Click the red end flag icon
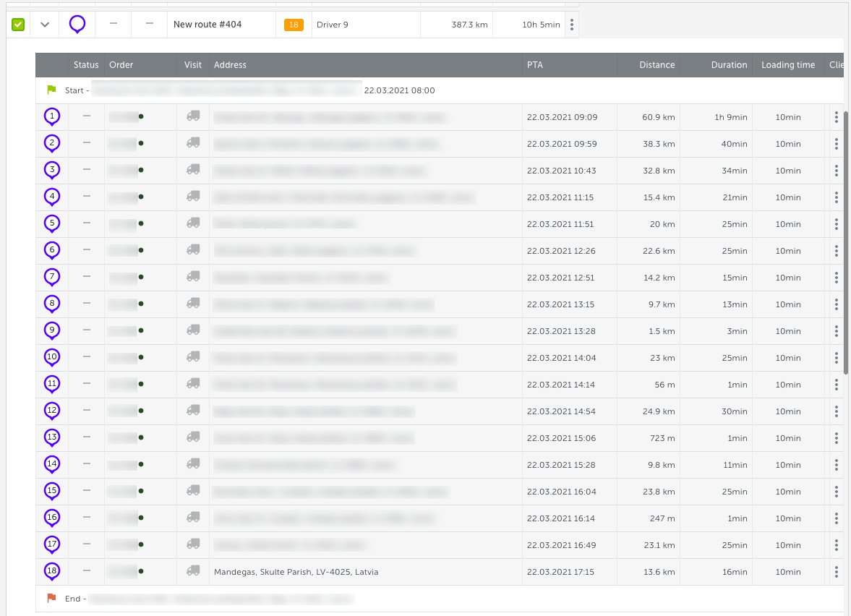 click(x=51, y=599)
